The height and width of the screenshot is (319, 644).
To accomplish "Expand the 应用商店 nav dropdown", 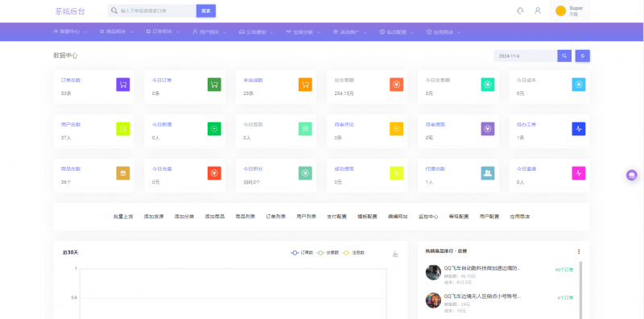I will pyautogui.click(x=444, y=31).
